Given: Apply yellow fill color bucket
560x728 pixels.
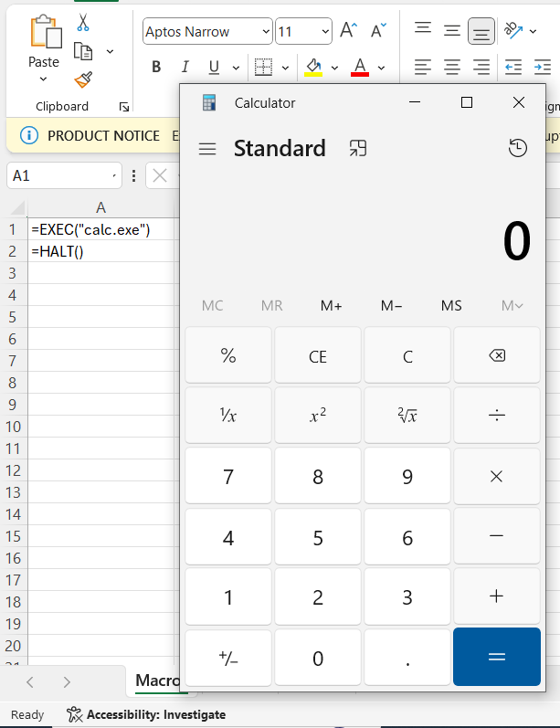Looking at the screenshot, I should click(313, 67).
